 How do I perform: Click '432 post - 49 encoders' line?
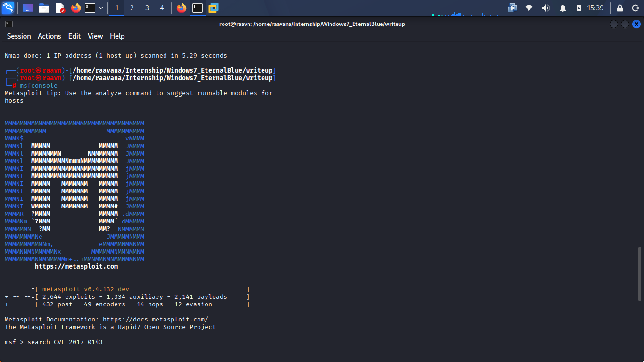pos(127,304)
